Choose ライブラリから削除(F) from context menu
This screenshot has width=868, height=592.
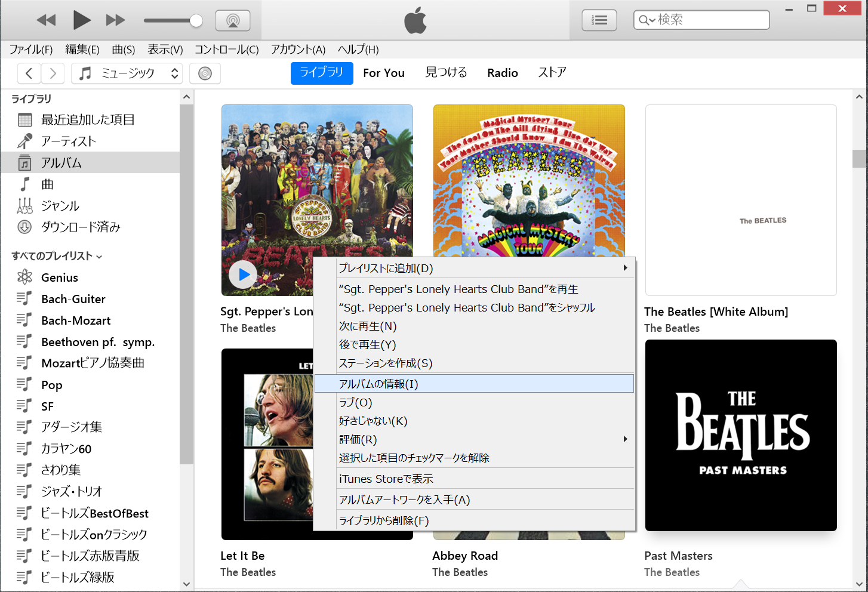pos(474,520)
